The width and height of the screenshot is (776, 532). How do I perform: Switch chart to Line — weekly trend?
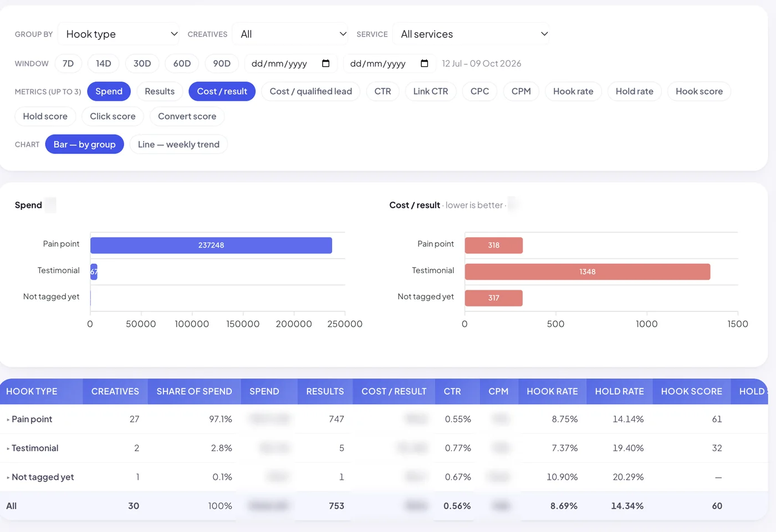click(x=178, y=144)
